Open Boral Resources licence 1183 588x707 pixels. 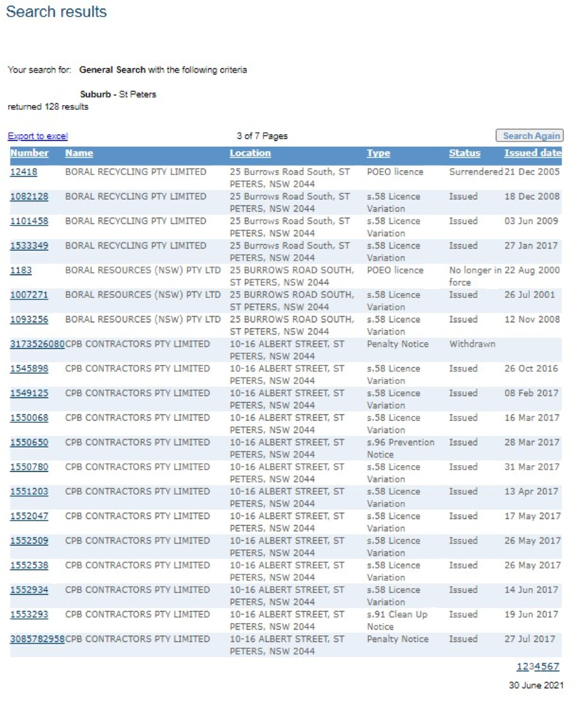(21, 270)
